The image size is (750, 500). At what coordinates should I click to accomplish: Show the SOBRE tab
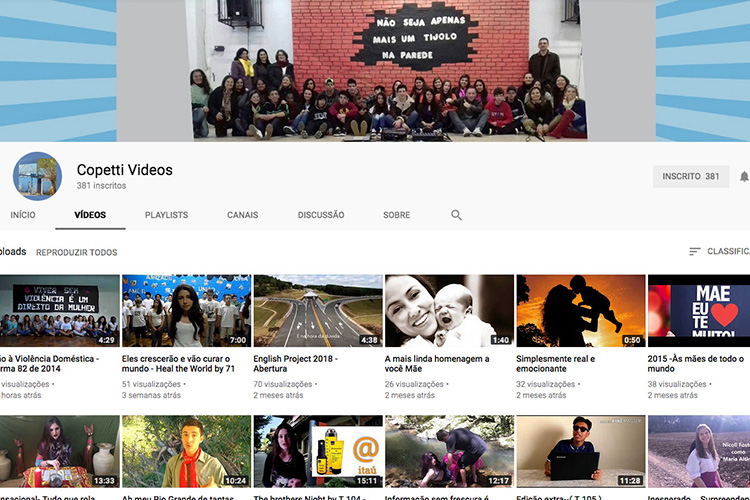pyautogui.click(x=396, y=215)
